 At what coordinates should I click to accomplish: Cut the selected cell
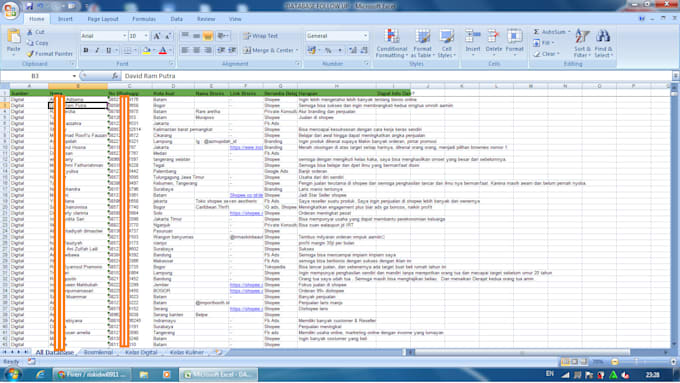36,32
